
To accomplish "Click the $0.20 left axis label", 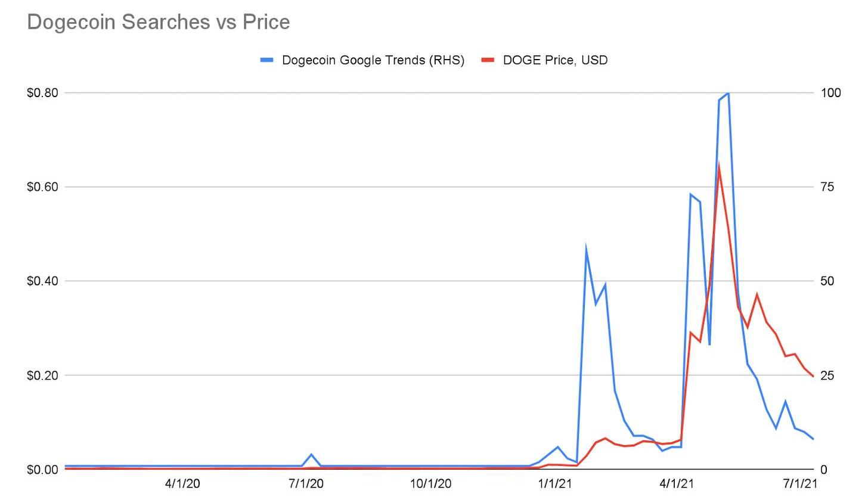I will pyautogui.click(x=42, y=375).
